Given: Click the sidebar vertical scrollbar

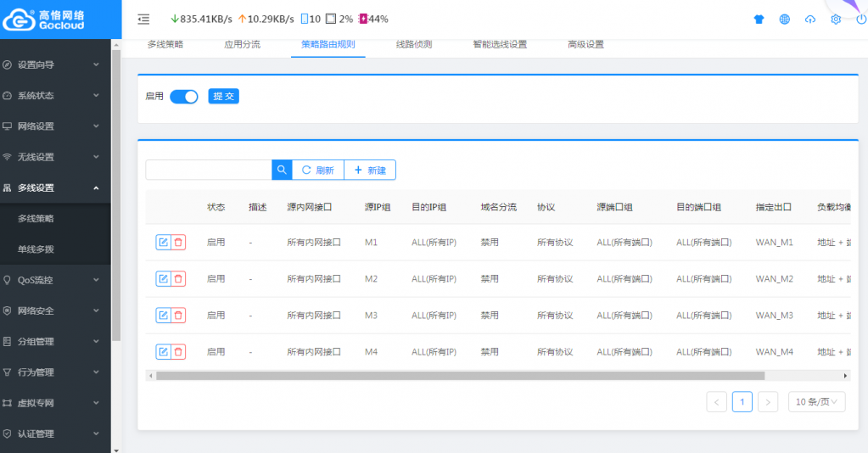Looking at the screenshot, I should point(115,193).
